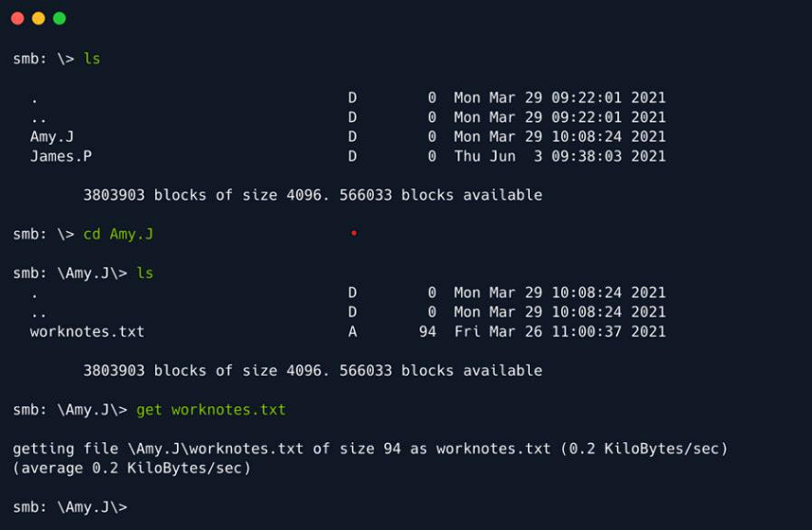This screenshot has height=530, width=812.
Task: Click the 'cd Amy.J' command text
Action: coord(118,234)
